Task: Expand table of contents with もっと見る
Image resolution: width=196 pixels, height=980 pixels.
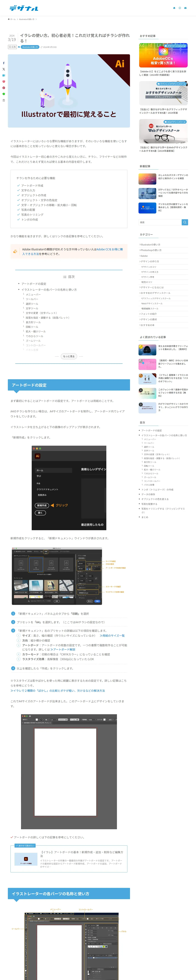Action: [69, 356]
